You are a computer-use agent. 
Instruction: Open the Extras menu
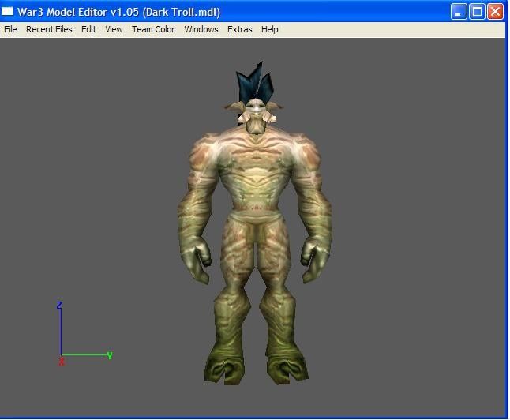(x=240, y=29)
